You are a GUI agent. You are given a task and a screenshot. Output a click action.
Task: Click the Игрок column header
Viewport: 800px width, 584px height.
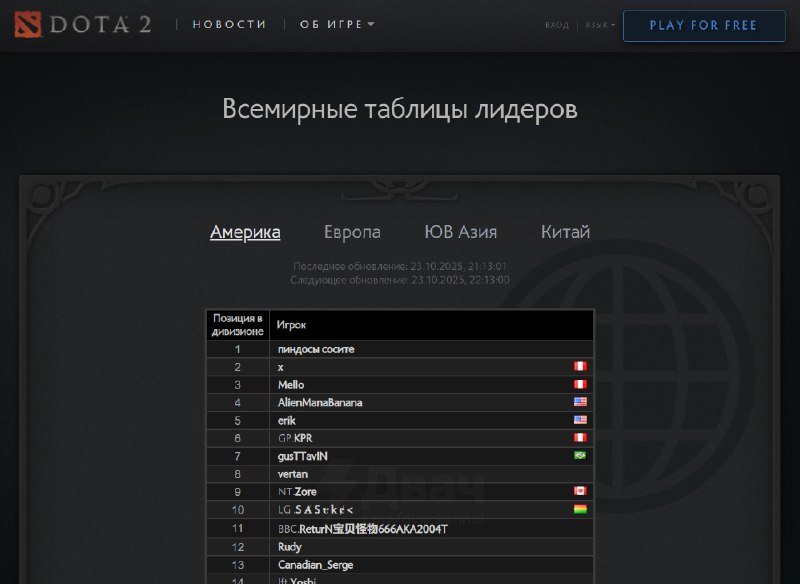pos(291,325)
